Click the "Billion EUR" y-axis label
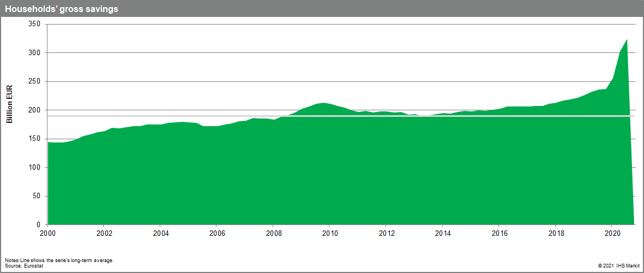The height and width of the screenshot is (273, 644). (9, 104)
